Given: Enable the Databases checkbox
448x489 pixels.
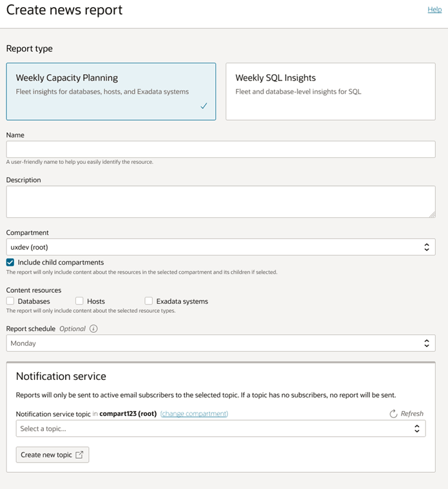Looking at the screenshot, I should [10, 301].
